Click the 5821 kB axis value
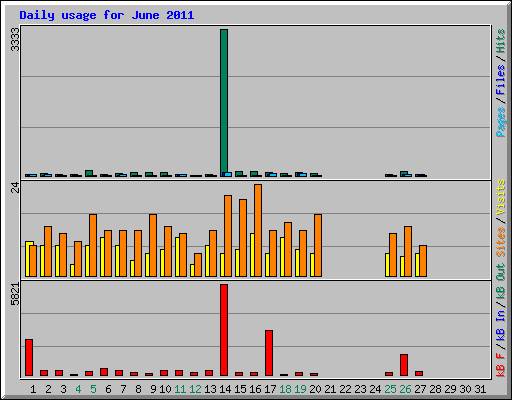 (x=15, y=294)
